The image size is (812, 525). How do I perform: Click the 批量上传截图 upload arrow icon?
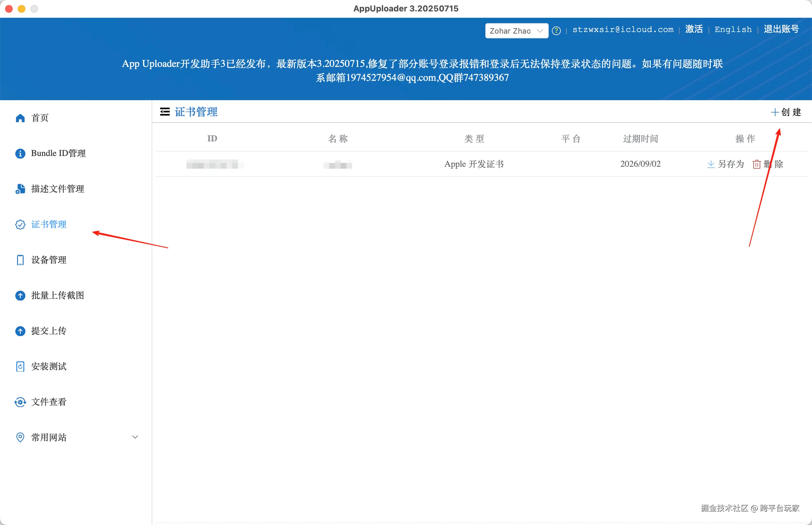pos(20,295)
